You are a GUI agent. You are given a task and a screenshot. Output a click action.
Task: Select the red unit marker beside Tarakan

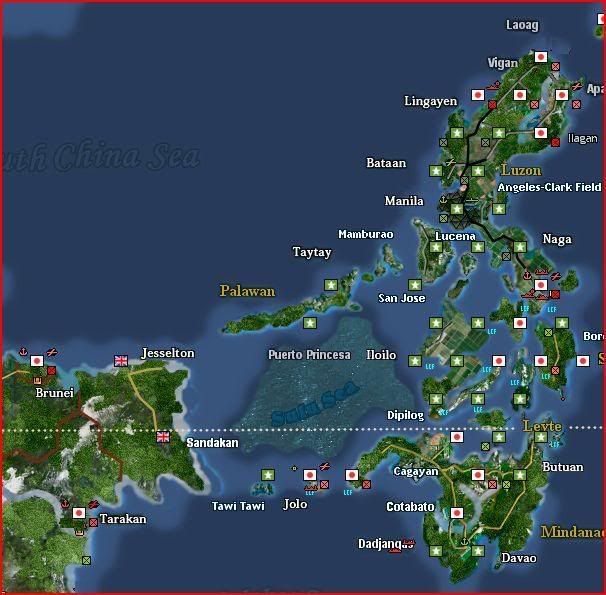pos(93,523)
